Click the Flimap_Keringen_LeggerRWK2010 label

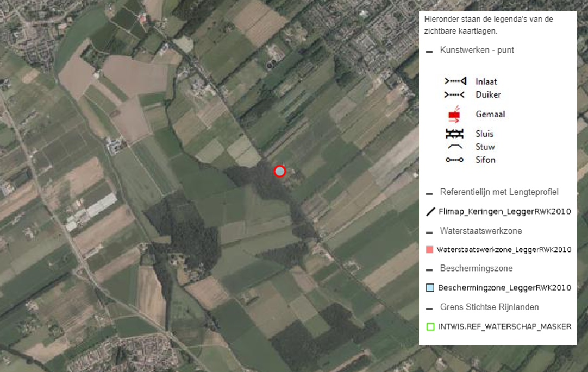coord(505,212)
